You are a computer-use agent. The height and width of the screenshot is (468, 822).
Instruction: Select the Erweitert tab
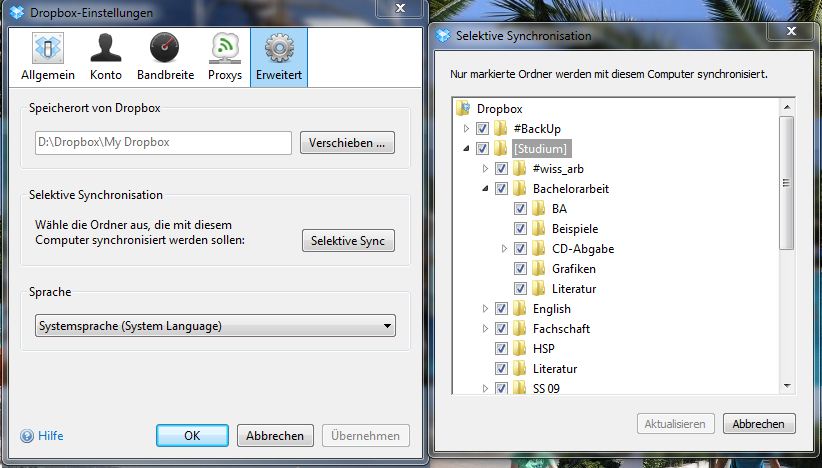coord(279,57)
